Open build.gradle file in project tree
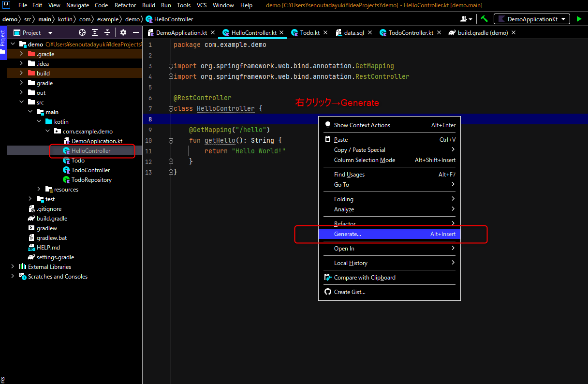The width and height of the screenshot is (588, 384). coord(47,219)
